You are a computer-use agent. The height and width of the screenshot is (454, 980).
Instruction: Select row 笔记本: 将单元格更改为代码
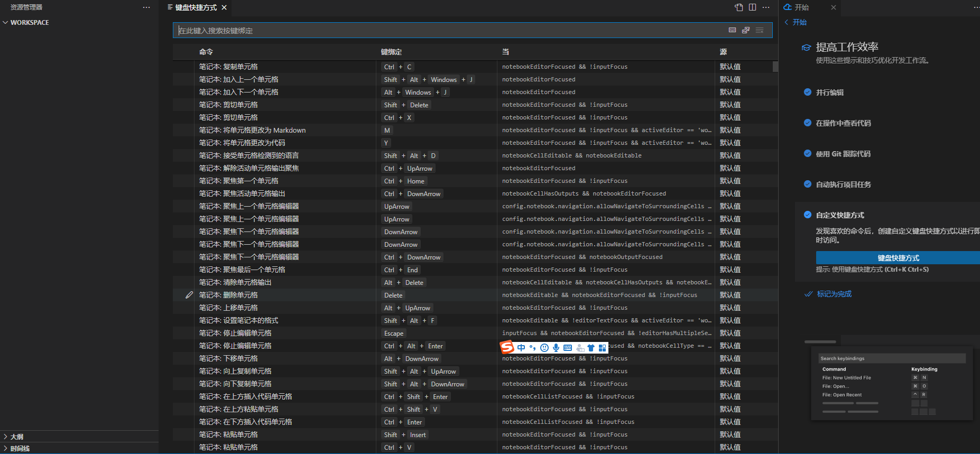coord(473,143)
